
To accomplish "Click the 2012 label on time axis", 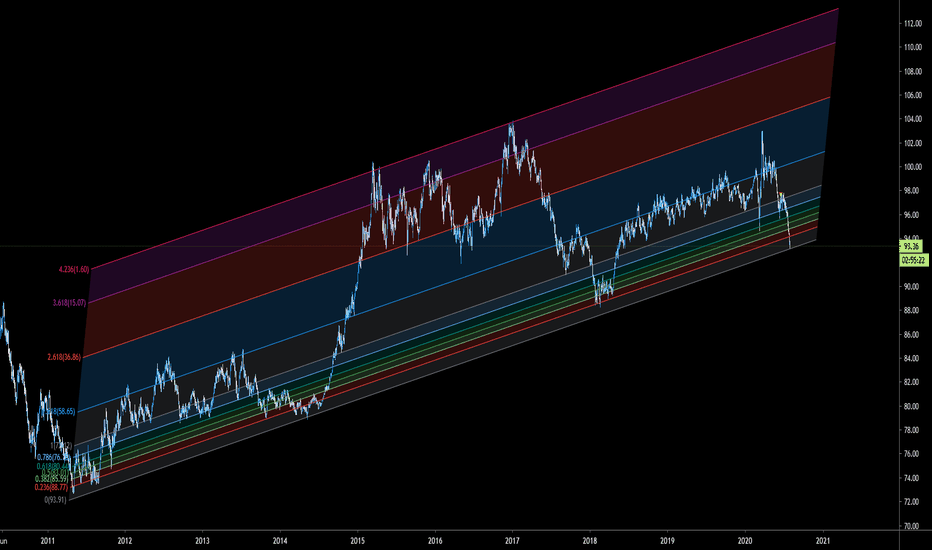I will click(x=125, y=541).
